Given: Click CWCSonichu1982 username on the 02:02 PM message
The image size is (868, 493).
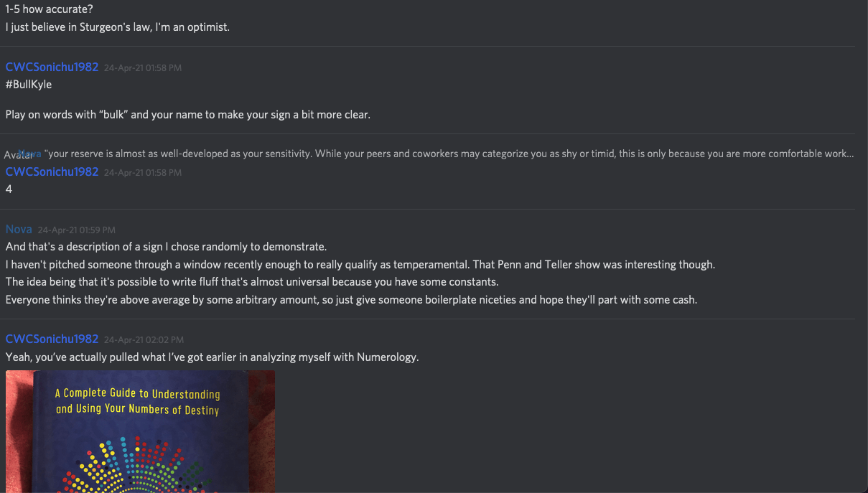Looking at the screenshot, I should click(52, 339).
